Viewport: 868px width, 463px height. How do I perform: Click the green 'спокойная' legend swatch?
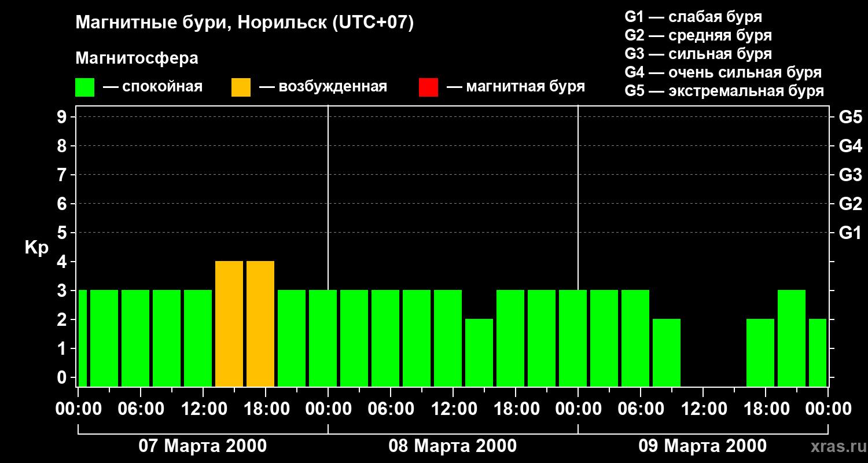point(84,87)
